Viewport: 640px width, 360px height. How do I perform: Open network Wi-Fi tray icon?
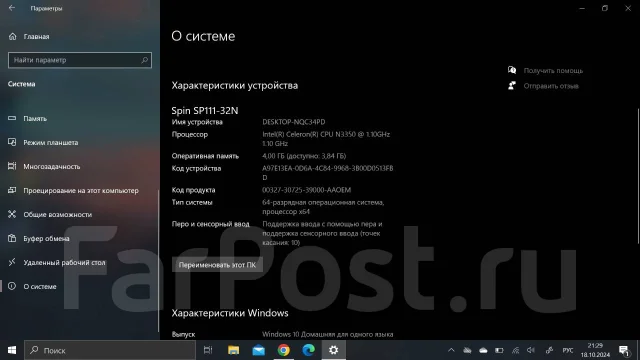point(516,350)
